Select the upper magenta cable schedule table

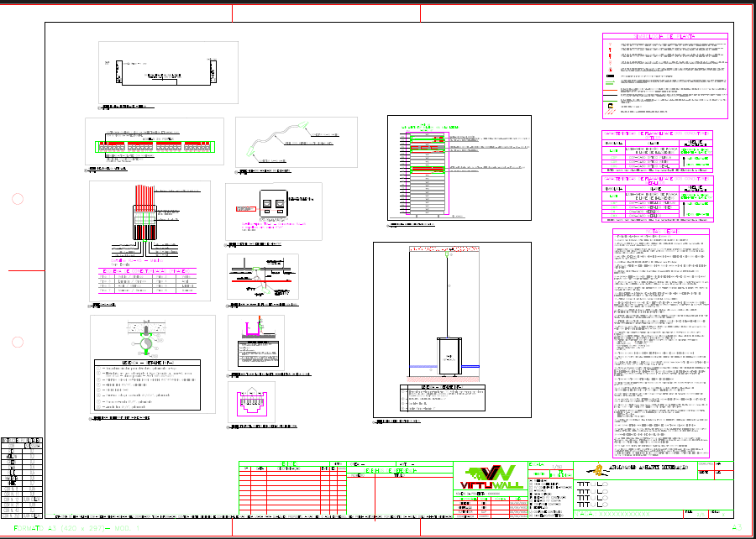coord(658,150)
